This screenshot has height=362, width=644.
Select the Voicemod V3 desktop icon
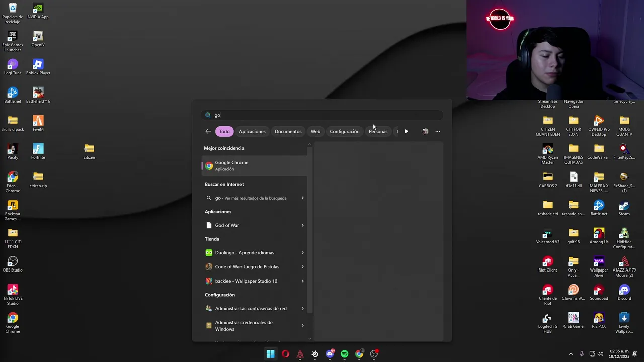coord(548,236)
